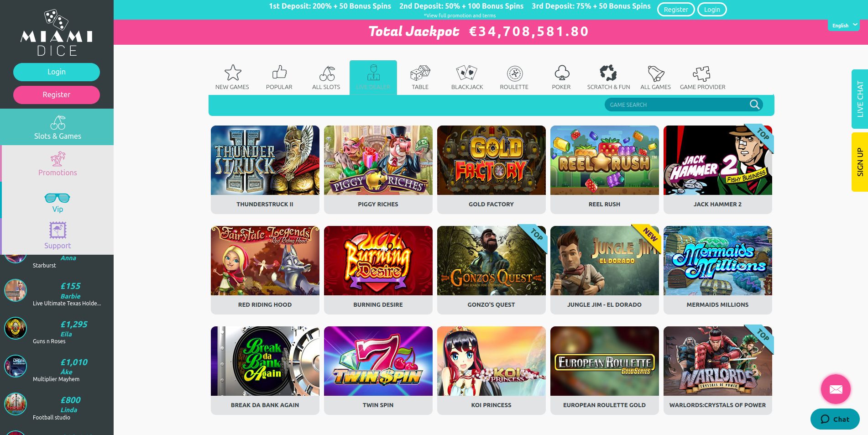This screenshot has height=435, width=868.
Task: Switch to the Live Dealer tab
Action: pos(373,77)
